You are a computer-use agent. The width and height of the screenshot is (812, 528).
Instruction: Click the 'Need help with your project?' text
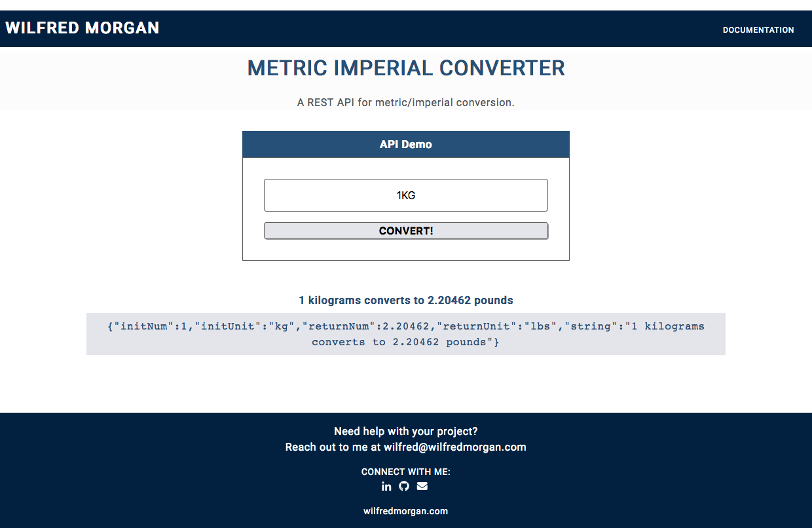(x=406, y=431)
